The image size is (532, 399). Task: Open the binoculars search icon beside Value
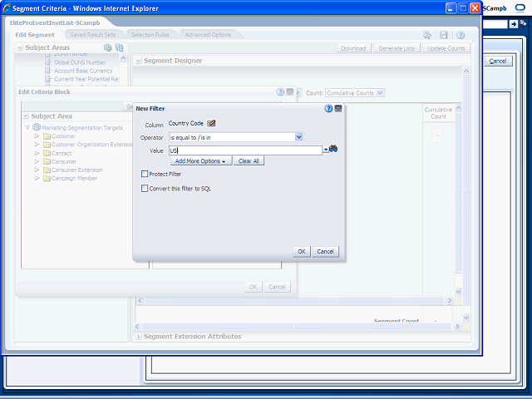(333, 149)
